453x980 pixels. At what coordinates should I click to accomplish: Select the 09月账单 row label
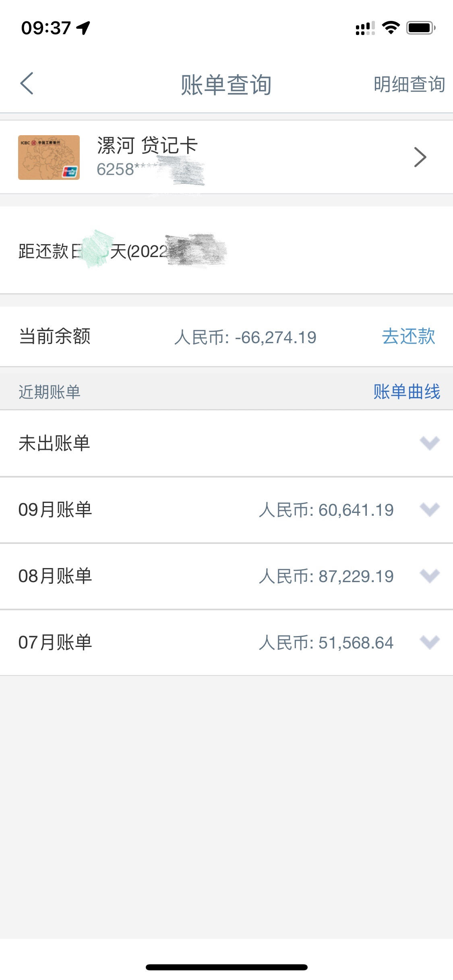point(55,510)
